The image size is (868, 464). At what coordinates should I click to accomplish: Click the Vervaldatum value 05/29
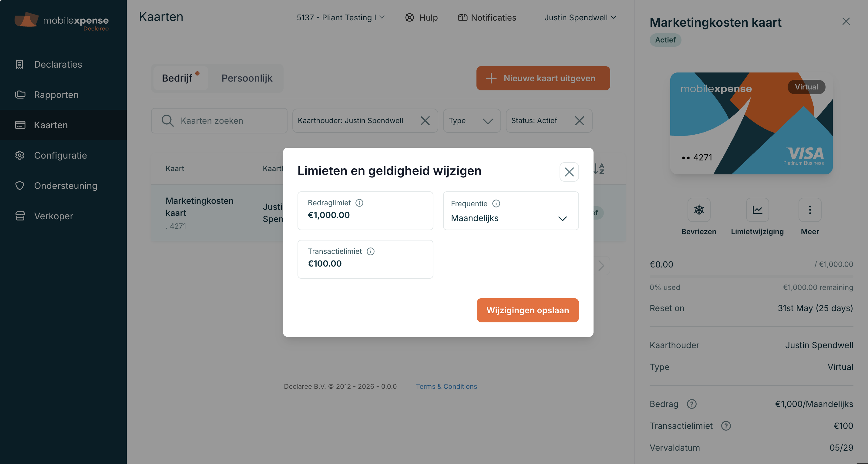841,448
